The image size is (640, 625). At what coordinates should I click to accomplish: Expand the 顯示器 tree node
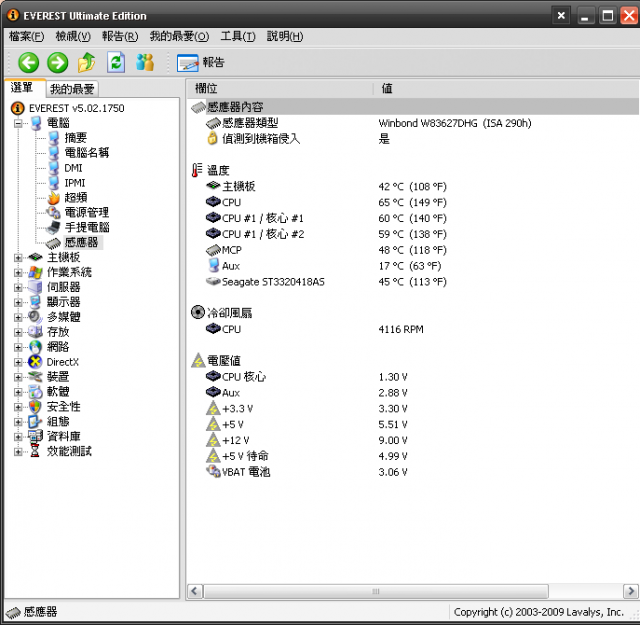tap(18, 302)
